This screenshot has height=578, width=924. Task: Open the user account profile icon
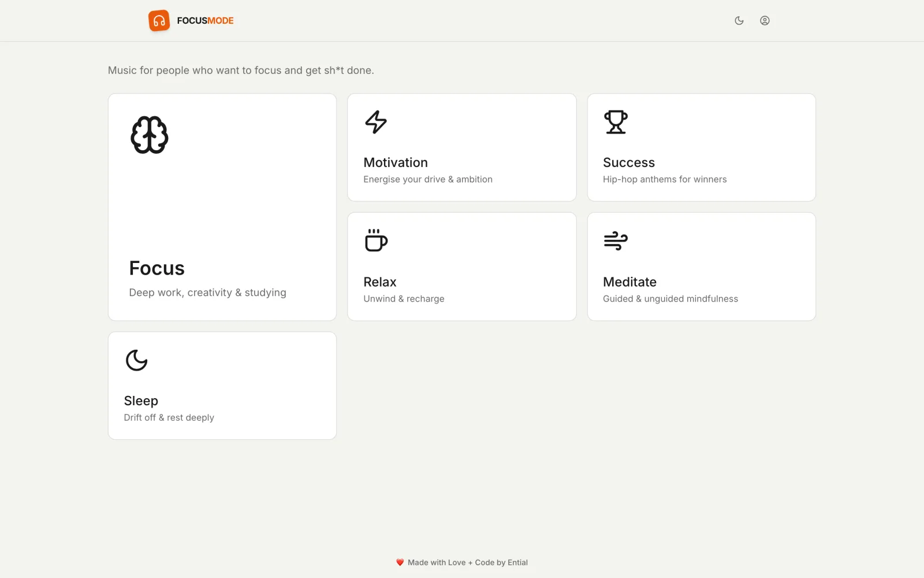765,21
